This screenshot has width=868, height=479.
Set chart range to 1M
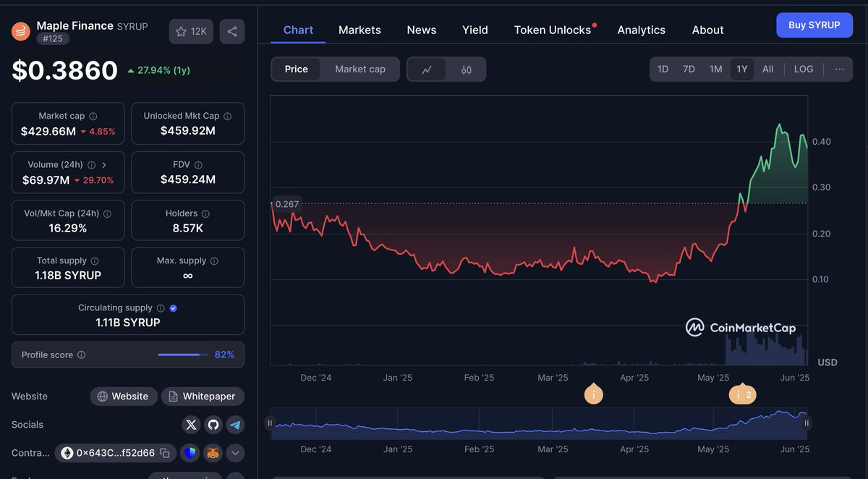tap(715, 69)
